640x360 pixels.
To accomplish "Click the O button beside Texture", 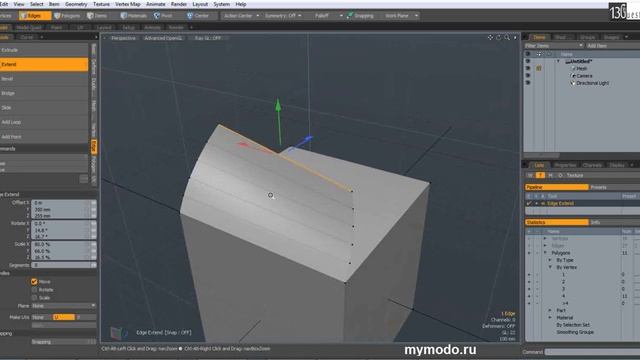I will (x=560, y=175).
